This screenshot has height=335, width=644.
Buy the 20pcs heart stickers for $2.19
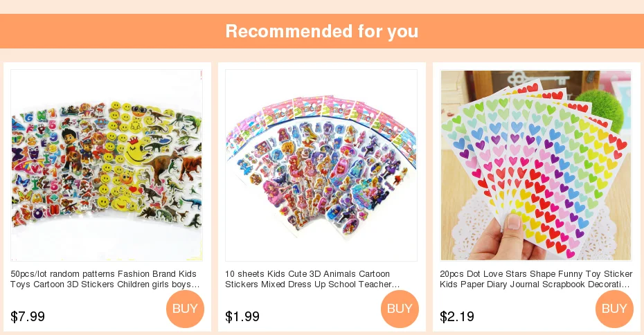(614, 309)
